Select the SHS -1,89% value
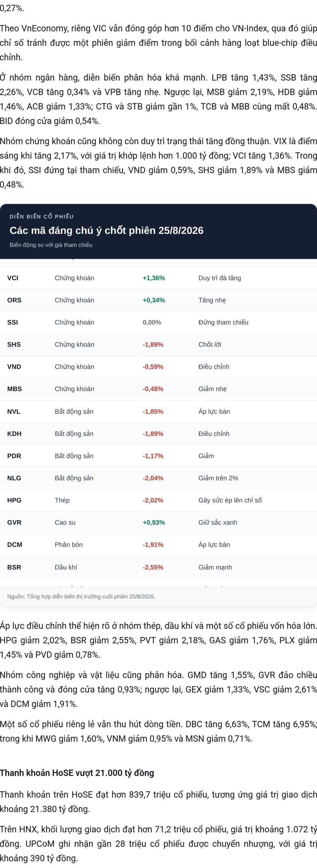Viewport: 317px width, 868px height. pos(153,344)
